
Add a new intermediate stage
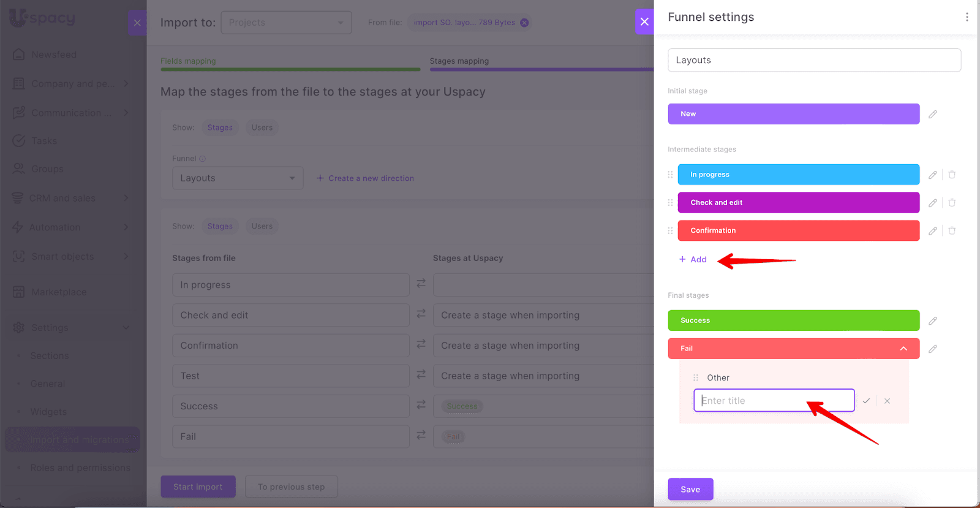693,260
